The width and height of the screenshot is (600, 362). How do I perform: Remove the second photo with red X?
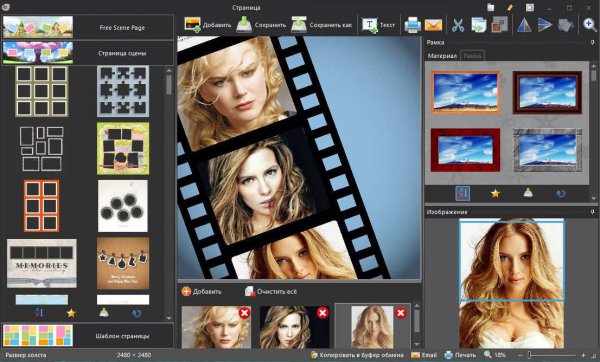click(x=323, y=313)
